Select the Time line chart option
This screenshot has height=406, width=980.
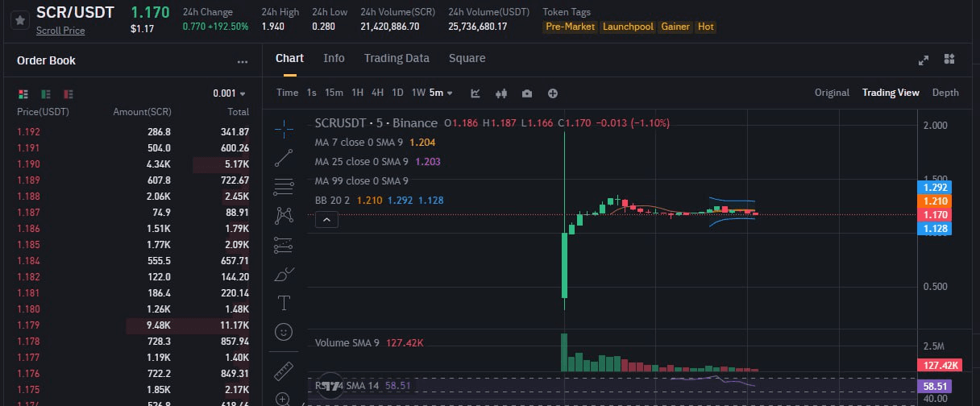[287, 93]
